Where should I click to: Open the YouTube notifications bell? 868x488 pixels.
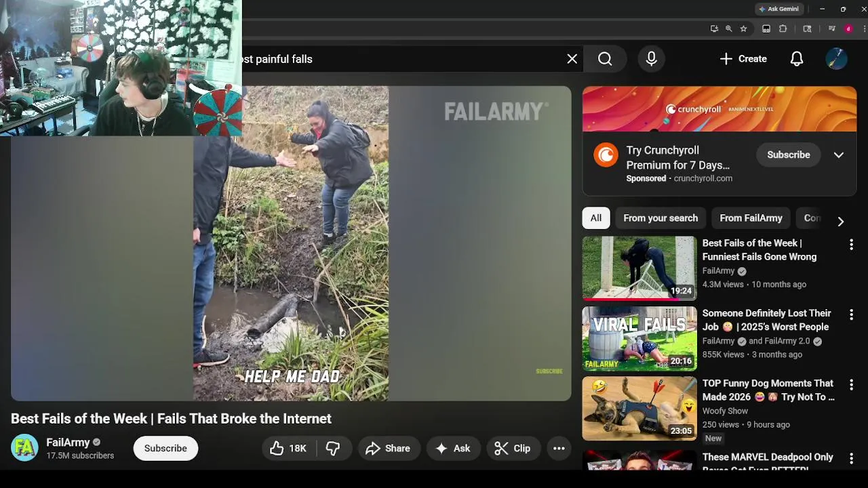797,59
